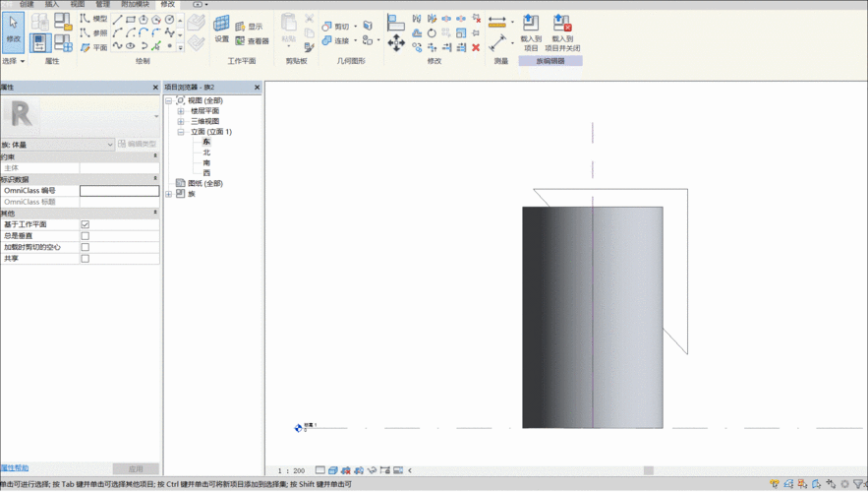Viewport: 868px width, 492px height.
Task: Collapse 视图 (全部) tree node
Action: coord(169,100)
